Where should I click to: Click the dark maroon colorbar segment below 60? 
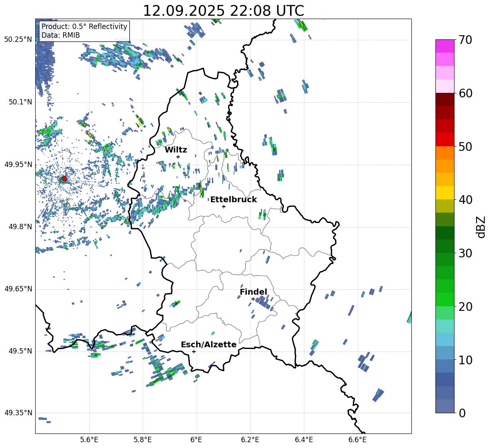tap(445, 99)
